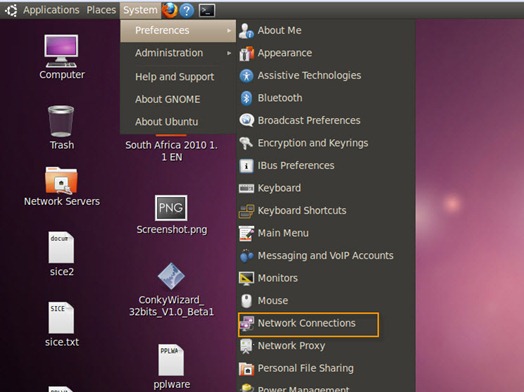Launch Firefox from the top panel
The height and width of the screenshot is (392, 524).
(169, 10)
